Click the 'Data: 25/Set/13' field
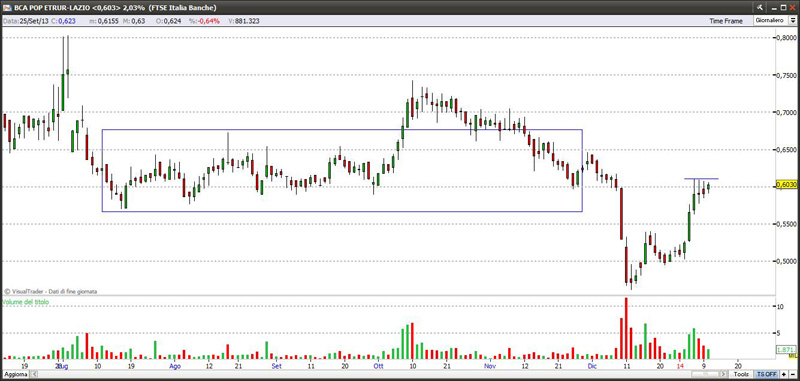The width and height of the screenshot is (800, 381). tap(26, 21)
